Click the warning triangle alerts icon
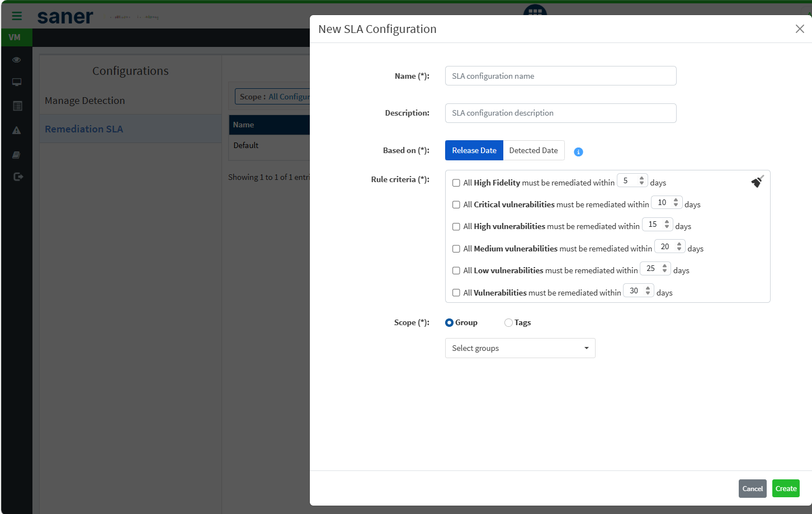This screenshot has height=514, width=812. click(17, 130)
